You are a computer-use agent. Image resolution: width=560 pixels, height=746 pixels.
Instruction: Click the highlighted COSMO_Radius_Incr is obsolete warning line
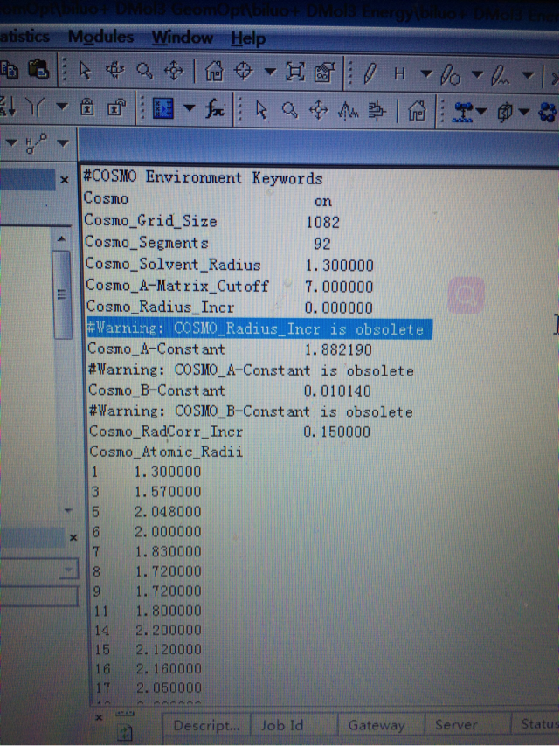(x=259, y=328)
